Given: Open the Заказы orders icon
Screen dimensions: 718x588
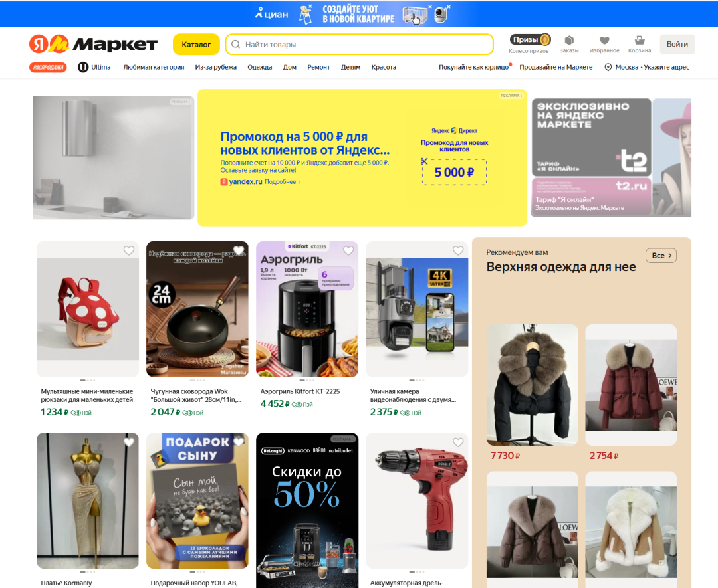Looking at the screenshot, I should (x=568, y=41).
